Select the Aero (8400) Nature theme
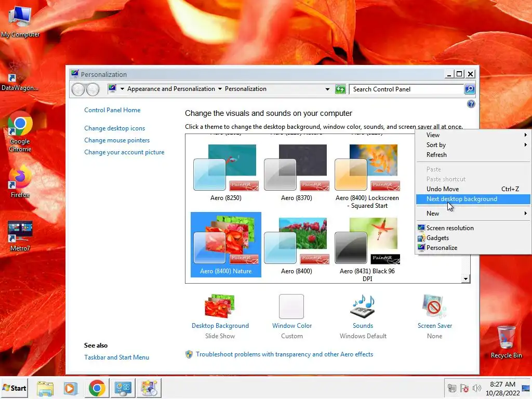The width and height of the screenshot is (532, 399). tap(226, 245)
